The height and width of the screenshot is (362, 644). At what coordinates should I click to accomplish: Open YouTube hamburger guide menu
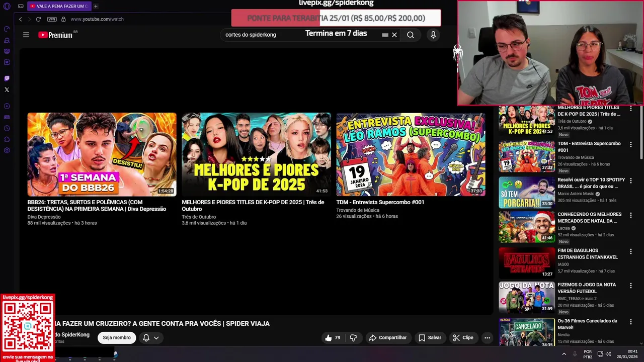(26, 35)
